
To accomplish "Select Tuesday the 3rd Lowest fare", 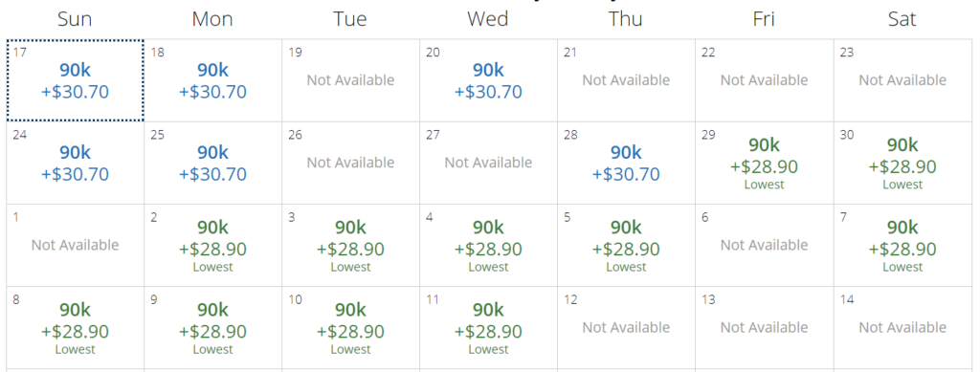I will click(x=350, y=246).
